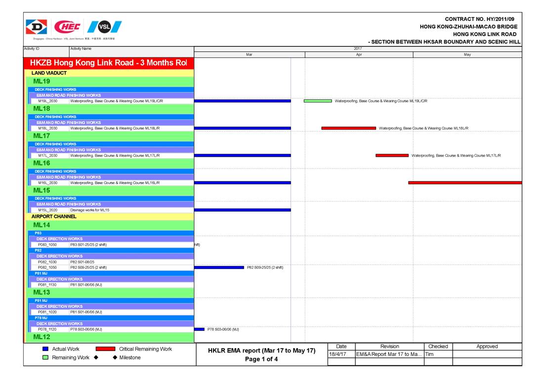Click the VSL blue logo
Viewport: 555px width, 392px height.
pos(104,27)
